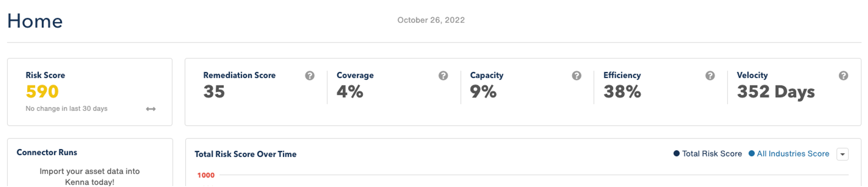Click the yellow 590 Risk Score value
The image size is (868, 187).
point(42,92)
